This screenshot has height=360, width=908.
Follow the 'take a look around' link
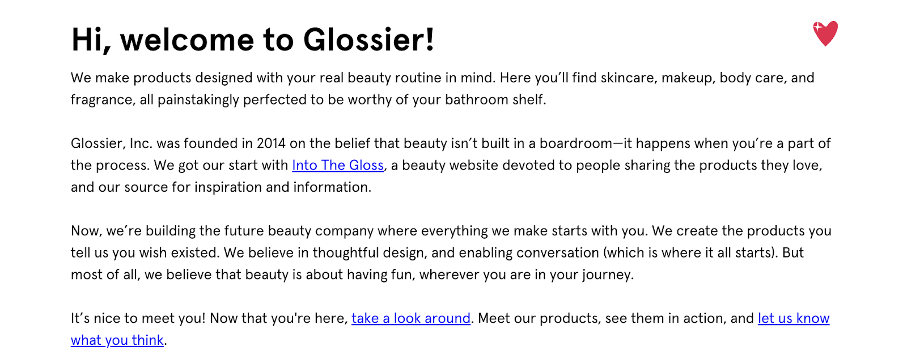pyautogui.click(x=411, y=318)
